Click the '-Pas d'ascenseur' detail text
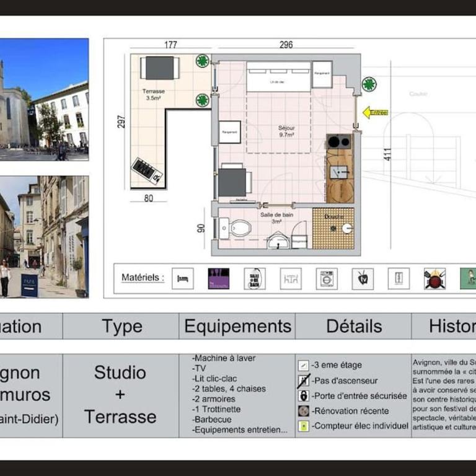 click(x=344, y=381)
